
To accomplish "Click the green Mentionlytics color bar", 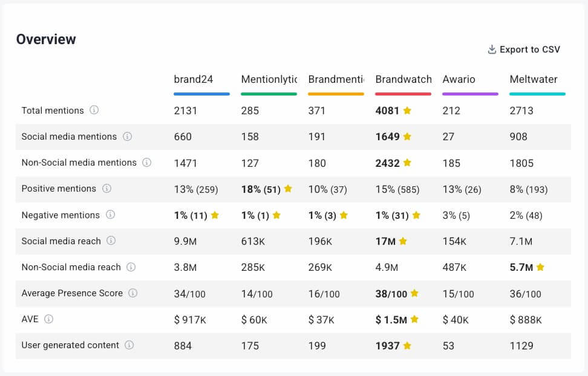I will coord(269,94).
